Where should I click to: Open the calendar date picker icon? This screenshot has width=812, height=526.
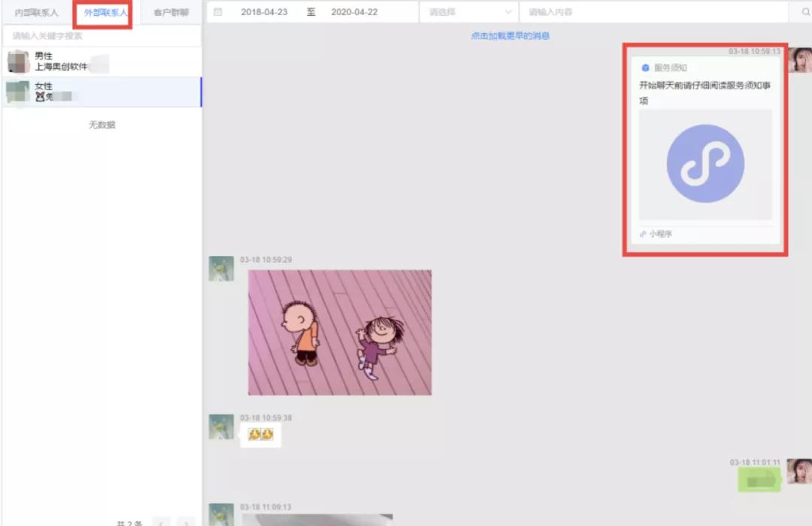(x=218, y=11)
